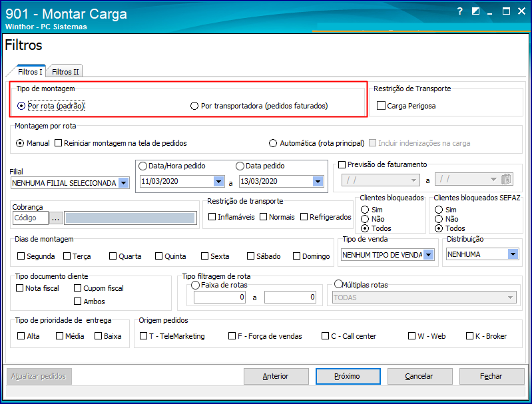Check K - Broker origin
The image size is (532, 404).
point(470,336)
